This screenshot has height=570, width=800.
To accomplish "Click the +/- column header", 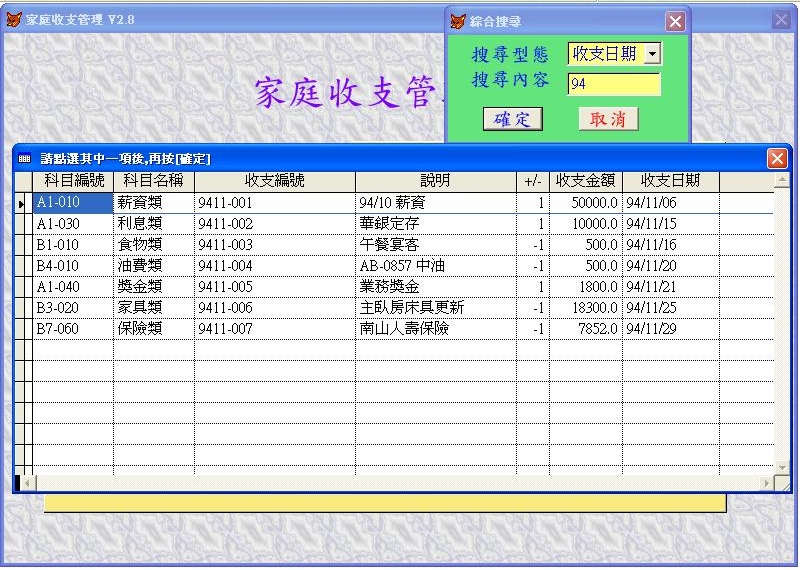I will click(533, 181).
